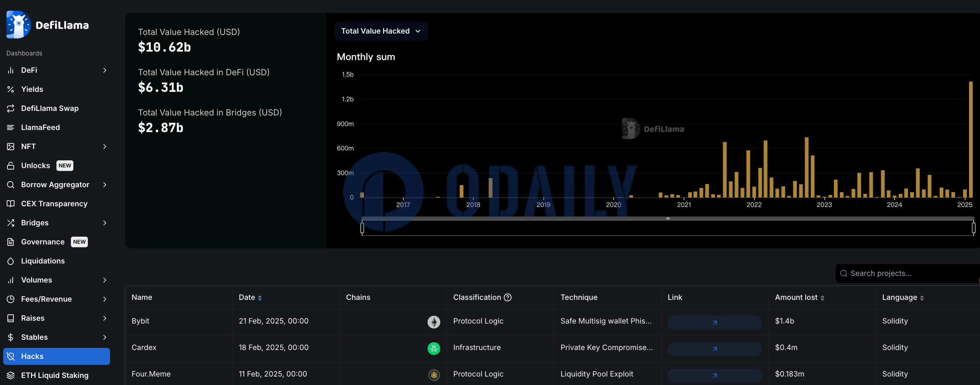Expand the Bridges submenu chevron

(x=105, y=223)
